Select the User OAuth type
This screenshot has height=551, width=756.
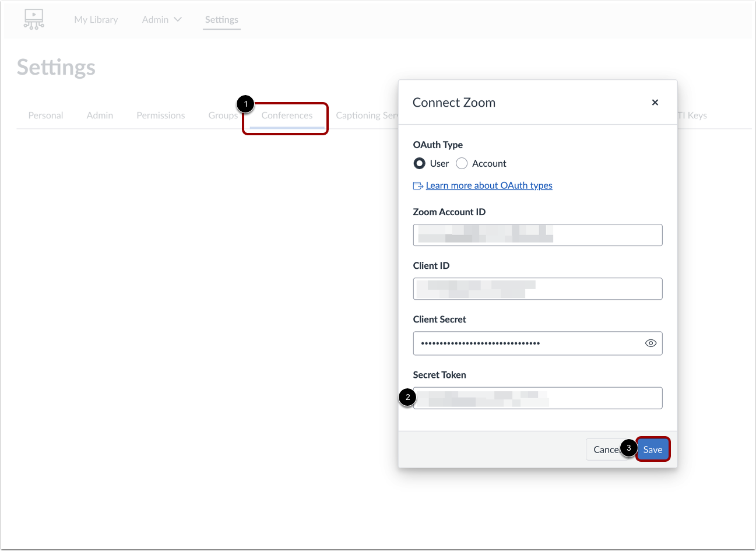420,163
